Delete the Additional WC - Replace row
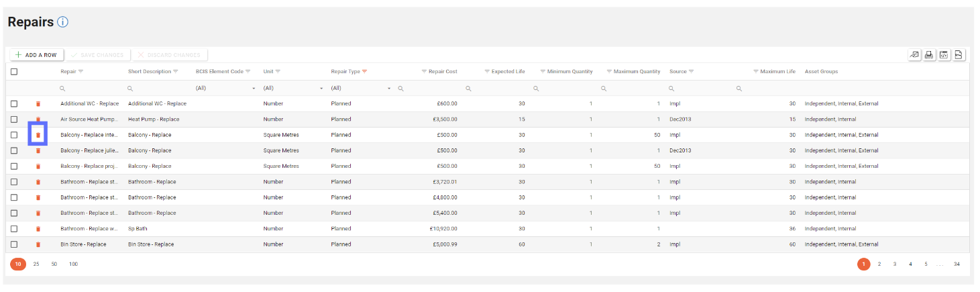The height and width of the screenshot is (292, 980). pos(38,104)
